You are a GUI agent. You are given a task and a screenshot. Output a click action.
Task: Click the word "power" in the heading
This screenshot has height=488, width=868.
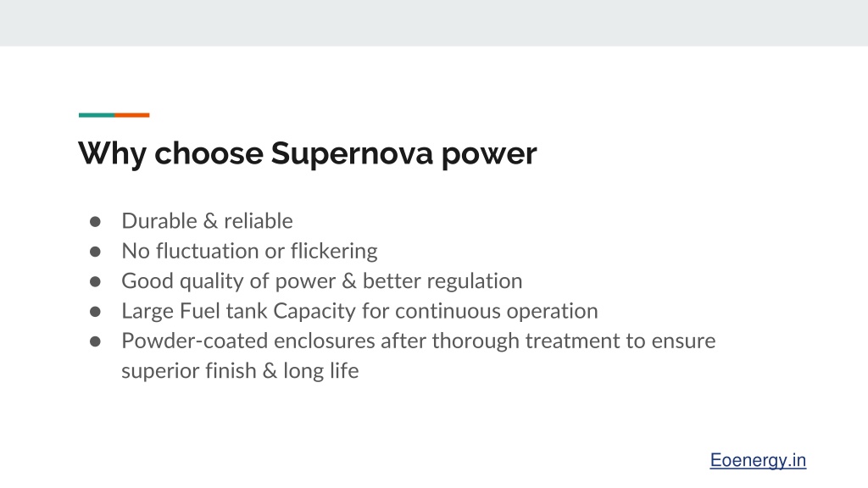[x=489, y=155]
